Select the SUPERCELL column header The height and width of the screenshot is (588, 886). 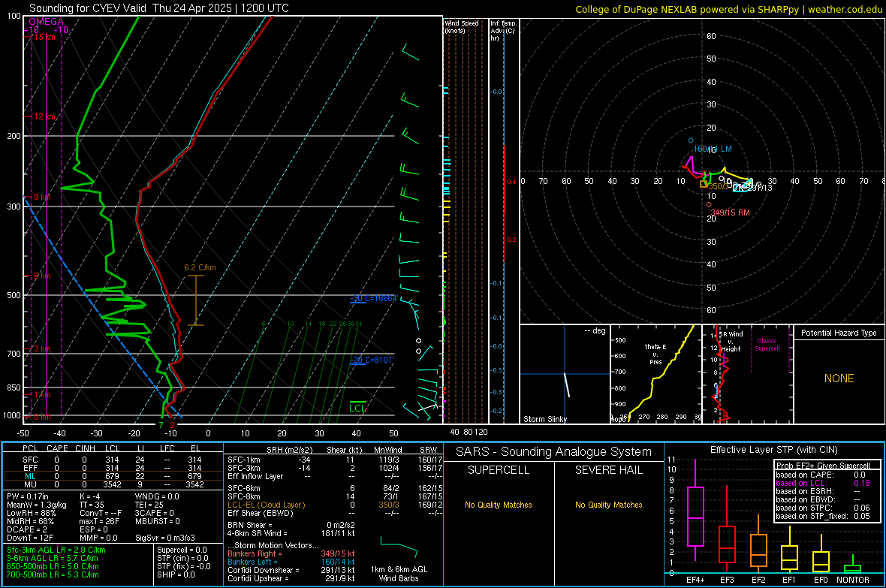[499, 470]
